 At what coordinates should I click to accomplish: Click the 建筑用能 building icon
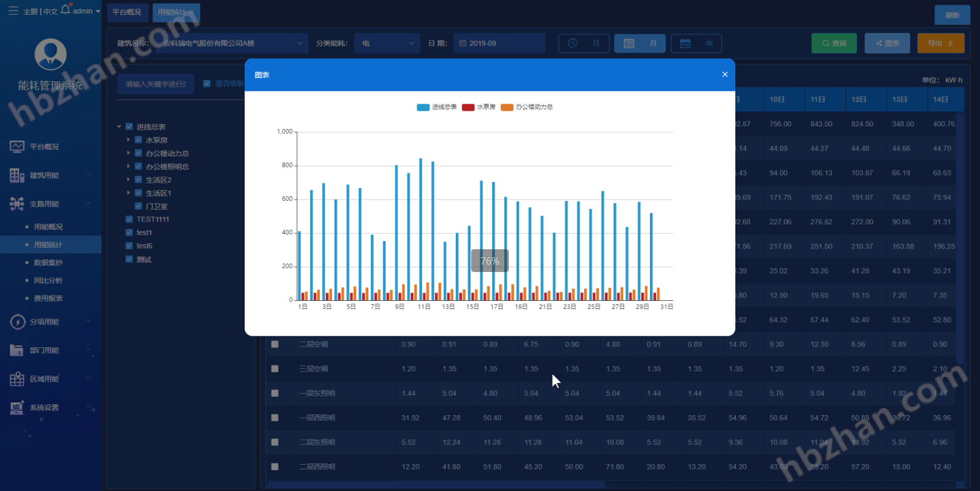pos(17,175)
